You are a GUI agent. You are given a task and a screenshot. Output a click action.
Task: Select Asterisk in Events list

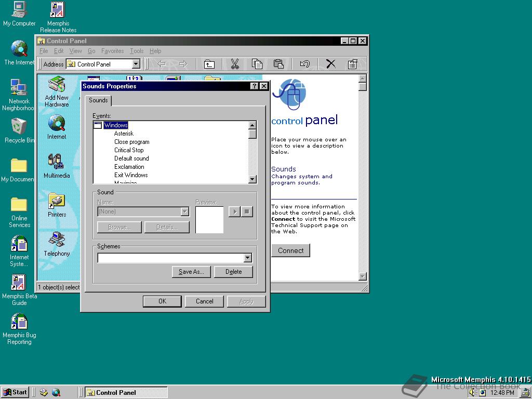[x=124, y=134]
